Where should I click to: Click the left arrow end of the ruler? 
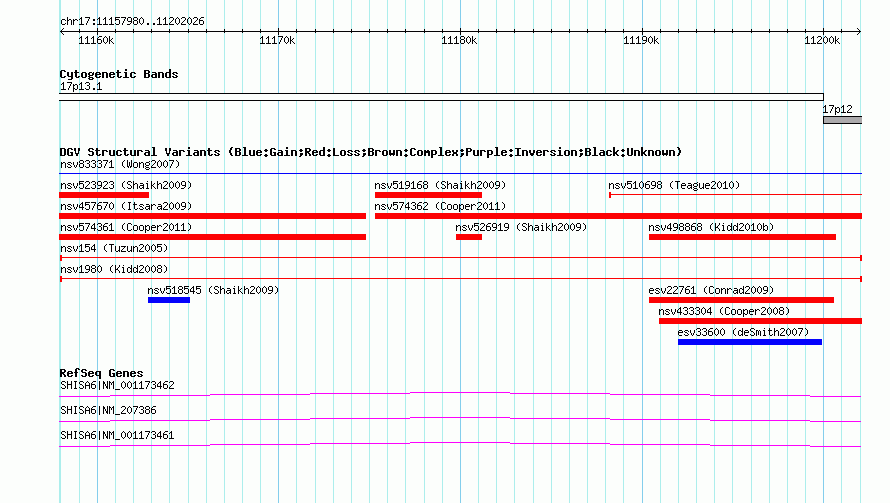tap(62, 31)
